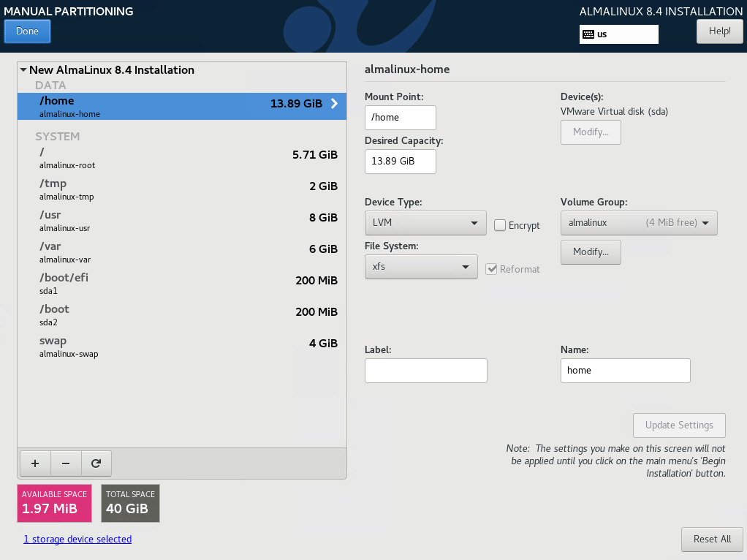Image resolution: width=747 pixels, height=560 pixels.
Task: Click the Done button
Action: coord(27,31)
